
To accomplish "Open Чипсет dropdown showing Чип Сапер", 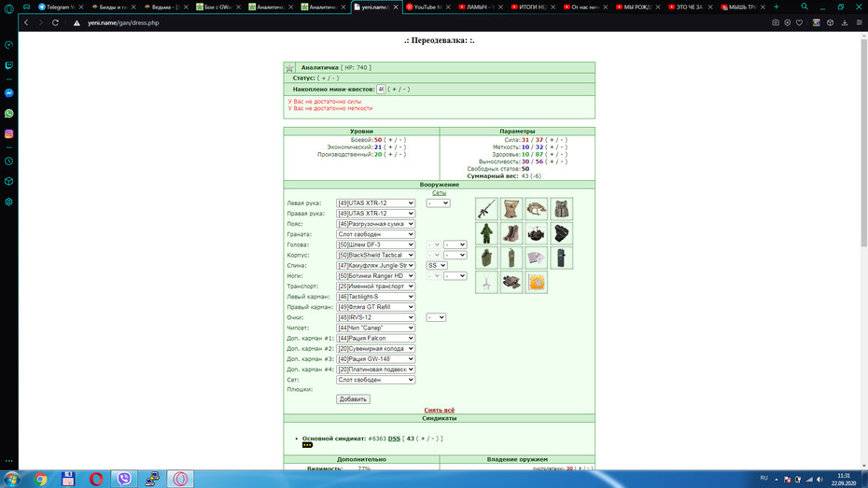I will pos(375,328).
